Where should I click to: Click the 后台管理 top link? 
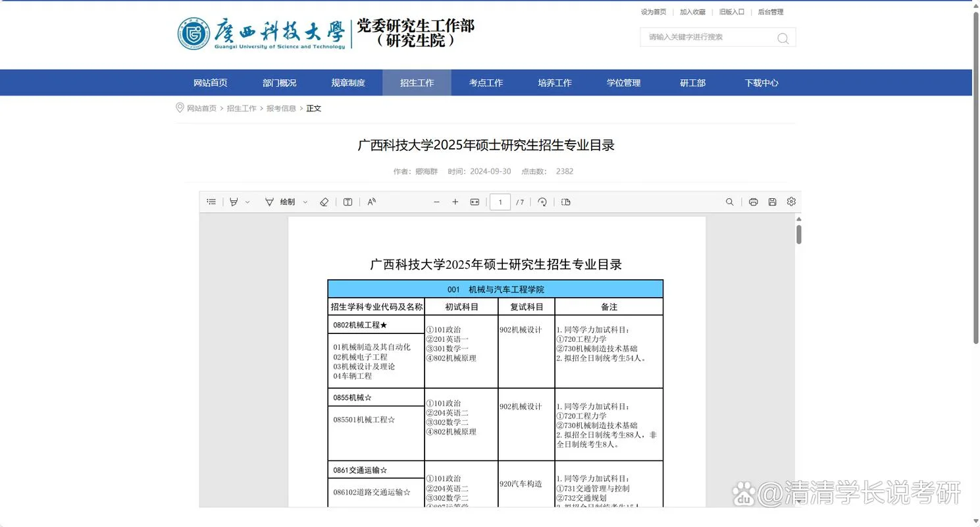(771, 12)
